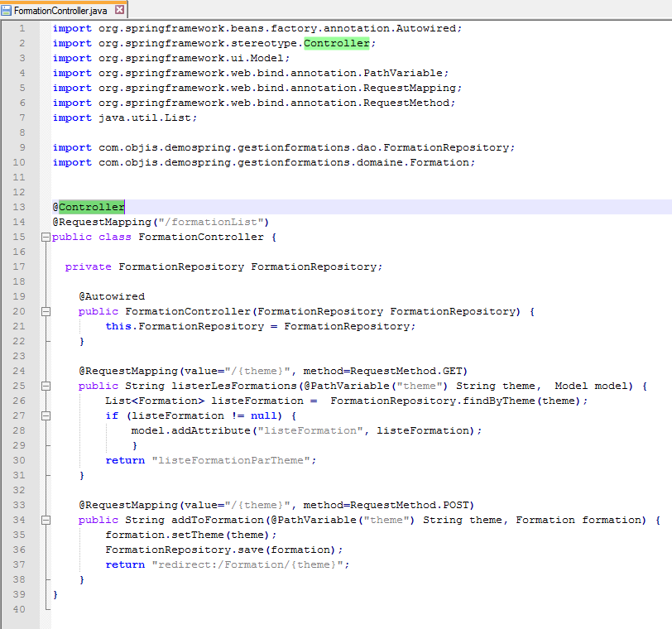672x629 pixels.
Task: Collapse the constructor fold marker on line 20
Action: 46,311
